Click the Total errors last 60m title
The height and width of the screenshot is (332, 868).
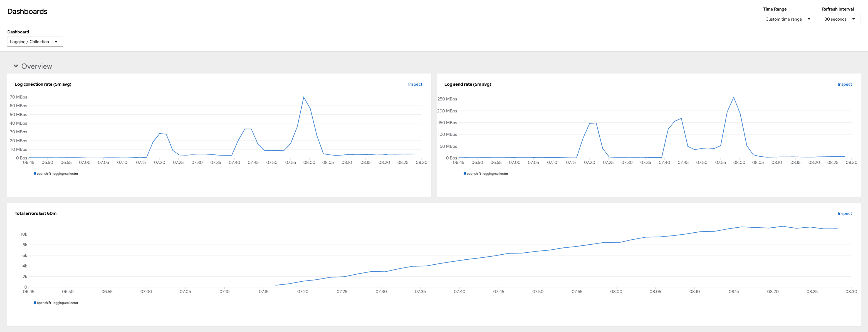tap(35, 213)
